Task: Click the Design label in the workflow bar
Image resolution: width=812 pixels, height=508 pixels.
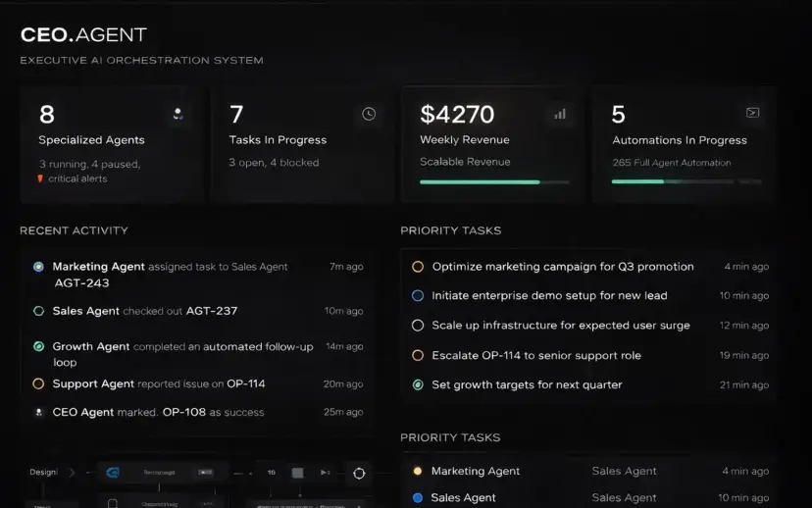Action: 43,473
